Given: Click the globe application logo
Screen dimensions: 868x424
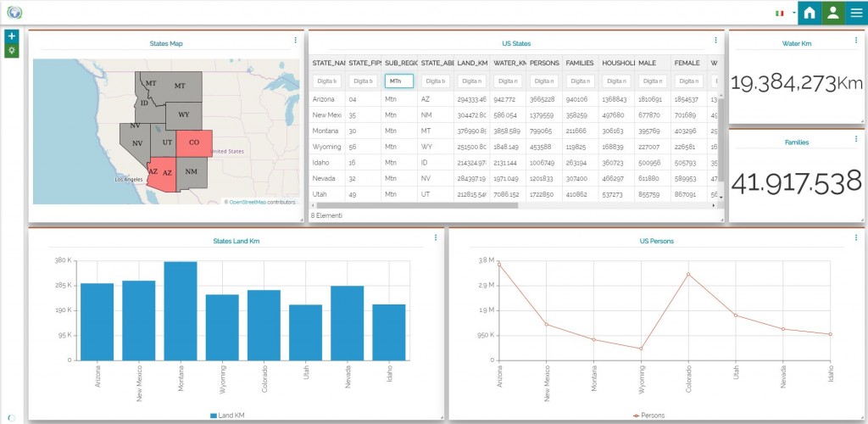Looking at the screenshot, I should click(x=14, y=13).
